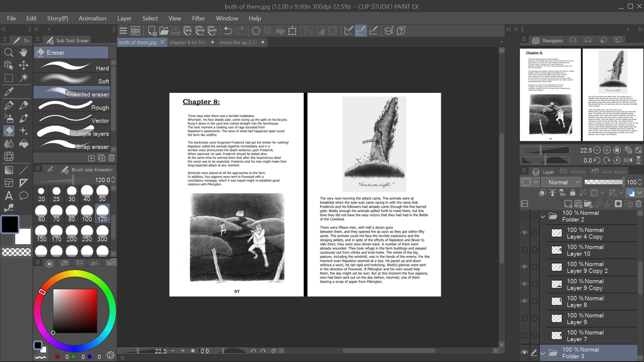
Task: Flip horizontal icon in Navigator
Action: [x=628, y=160]
